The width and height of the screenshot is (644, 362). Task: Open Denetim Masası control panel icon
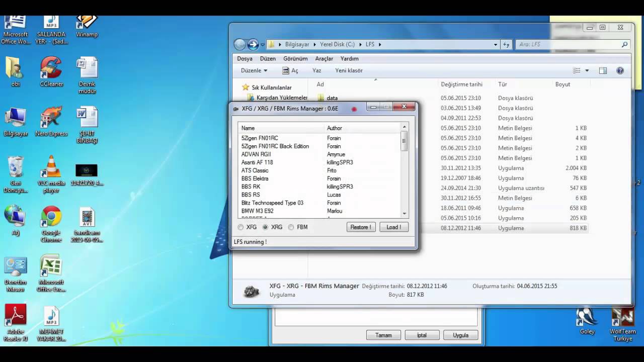click(16, 275)
